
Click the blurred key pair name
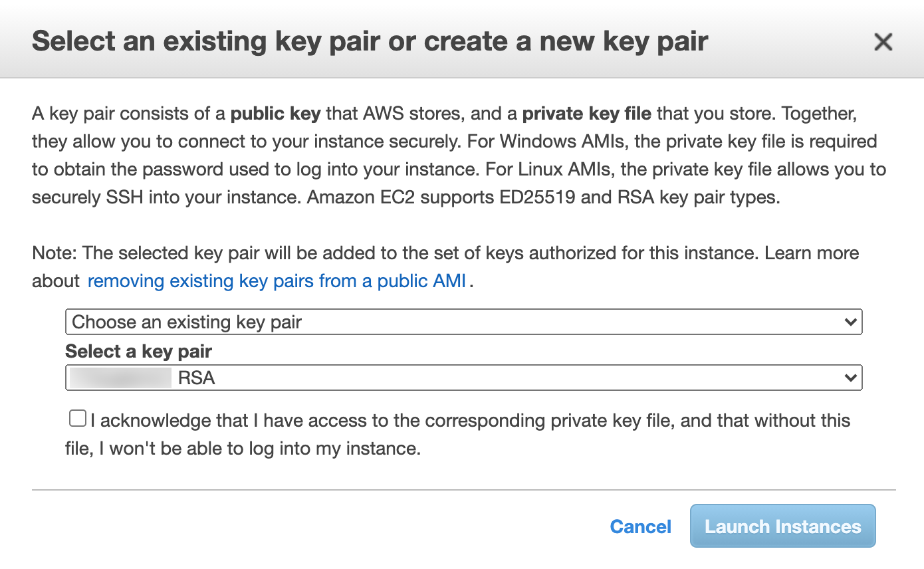pos(120,378)
